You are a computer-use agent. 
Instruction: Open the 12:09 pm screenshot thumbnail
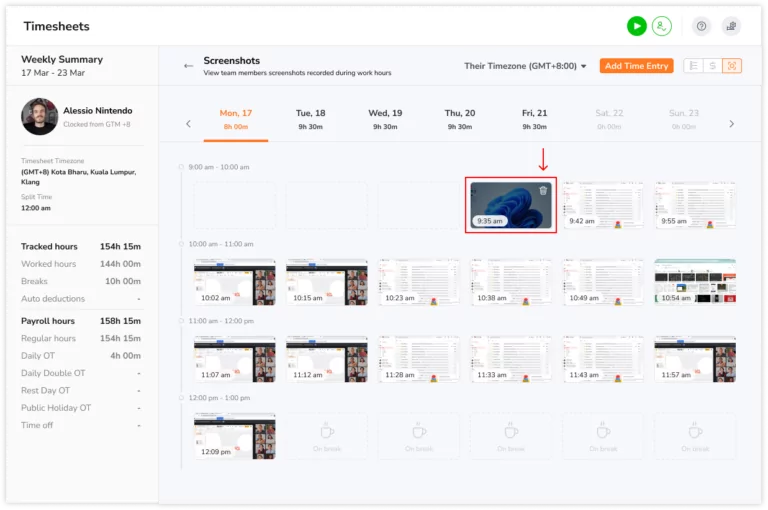point(234,436)
